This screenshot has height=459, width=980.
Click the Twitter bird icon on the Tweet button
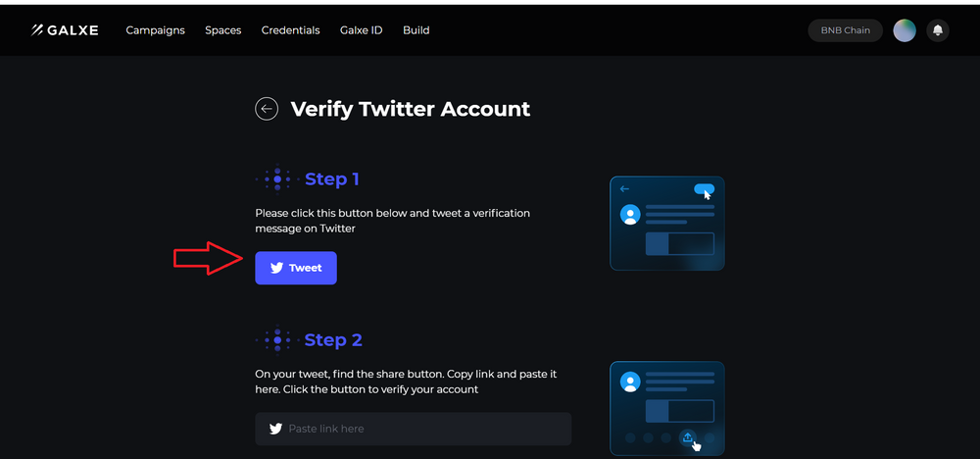coord(277,268)
